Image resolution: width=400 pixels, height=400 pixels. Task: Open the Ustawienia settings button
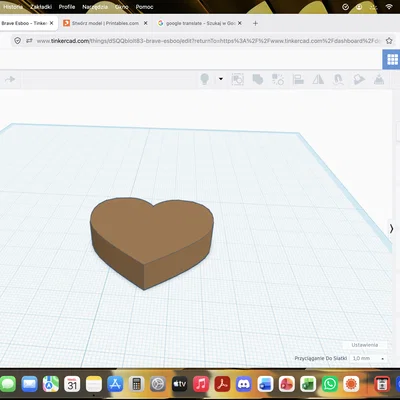pos(365,345)
